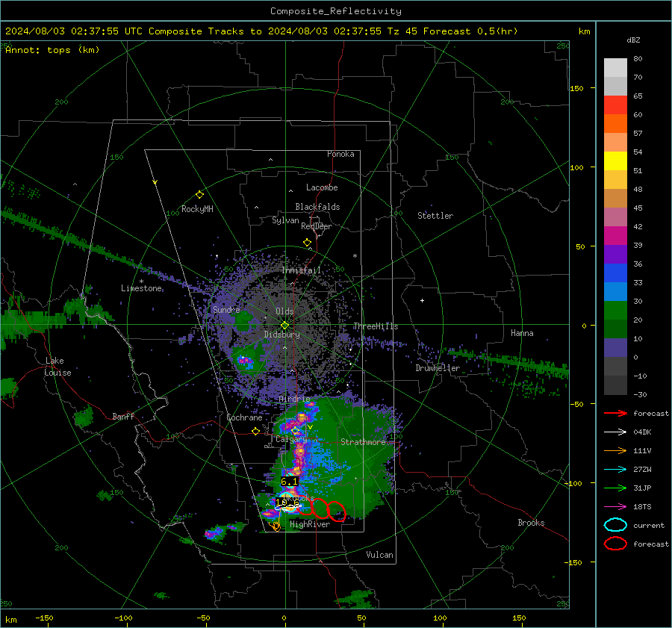Image resolution: width=672 pixels, height=628 pixels.
Task: Click the light gray swatch below 80 dBZ
Action: 615,68
